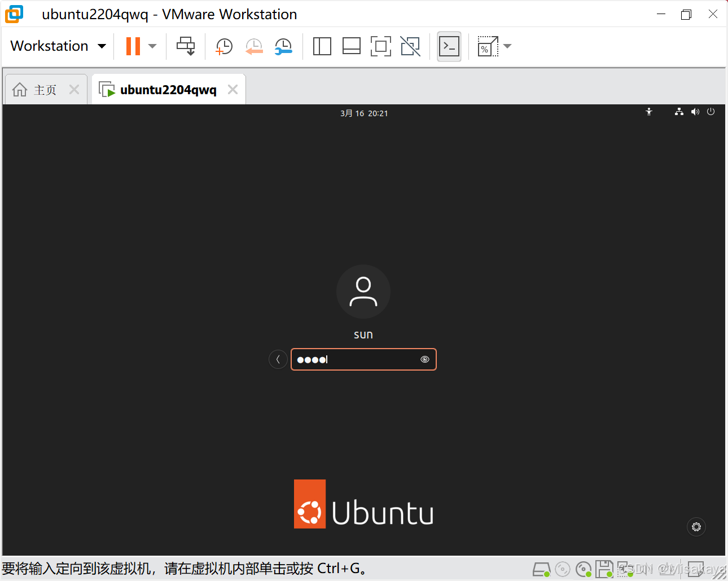The width and height of the screenshot is (728, 581).
Task: Click the password input field
Action: [x=363, y=359]
